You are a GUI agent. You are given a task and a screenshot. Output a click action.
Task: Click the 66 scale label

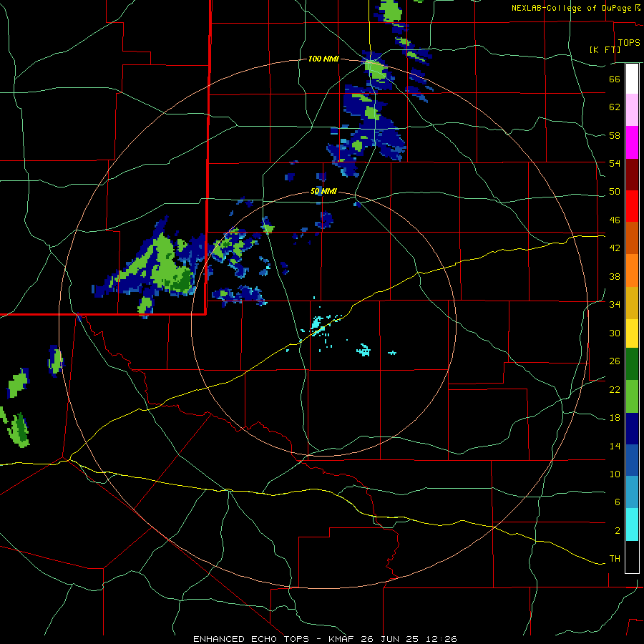pos(615,79)
